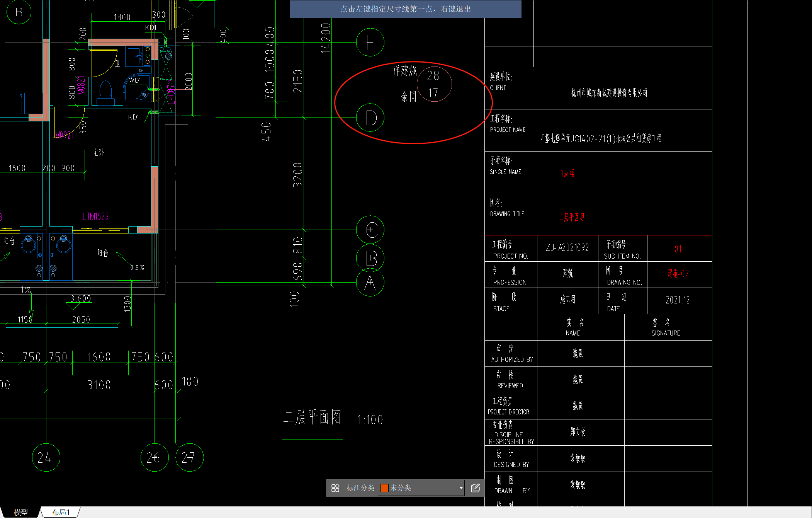Click the detail callout number 28
This screenshot has height=518, width=812.
coord(433,75)
